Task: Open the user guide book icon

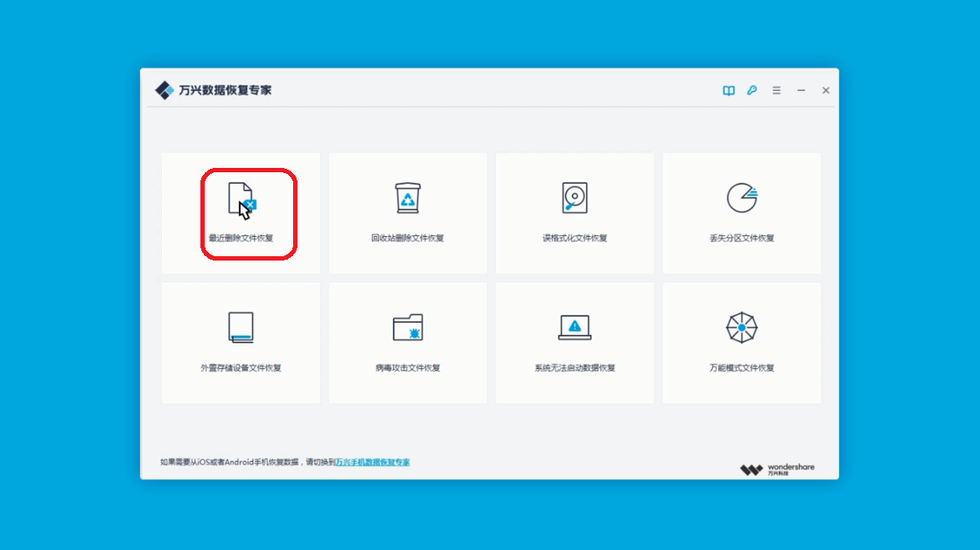Action: click(x=729, y=91)
